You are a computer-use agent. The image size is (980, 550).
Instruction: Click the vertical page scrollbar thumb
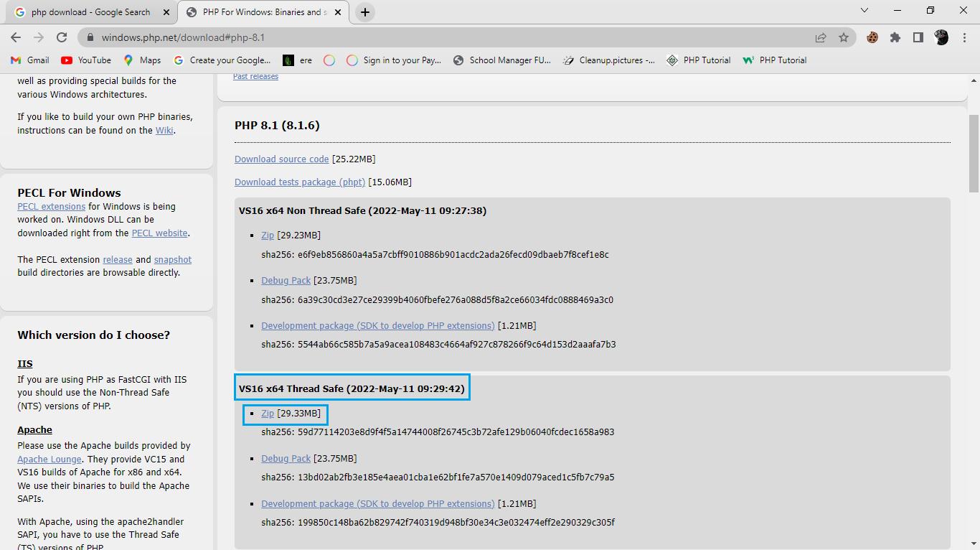pos(974,154)
